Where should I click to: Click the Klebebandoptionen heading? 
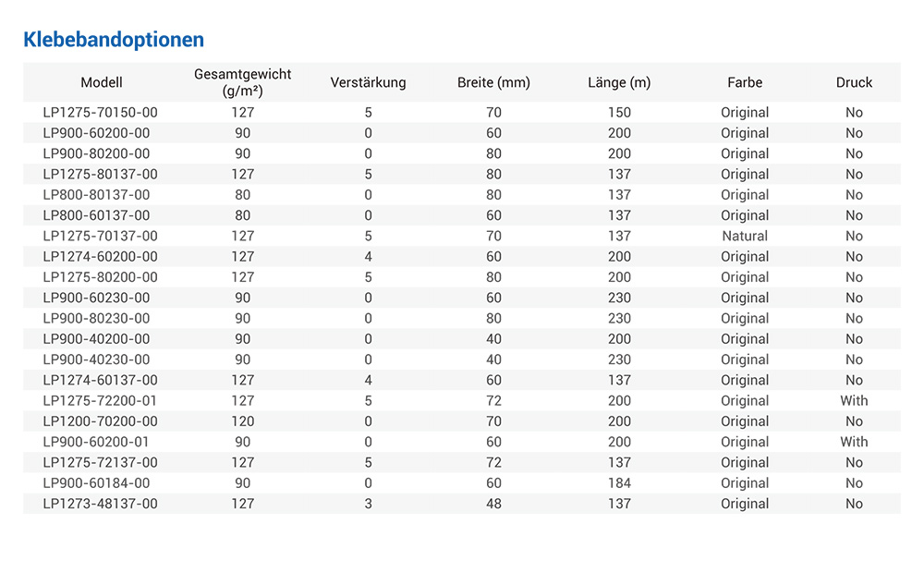click(114, 40)
